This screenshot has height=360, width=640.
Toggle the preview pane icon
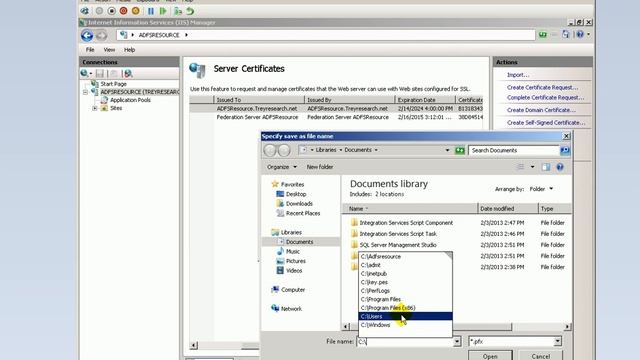click(x=546, y=167)
